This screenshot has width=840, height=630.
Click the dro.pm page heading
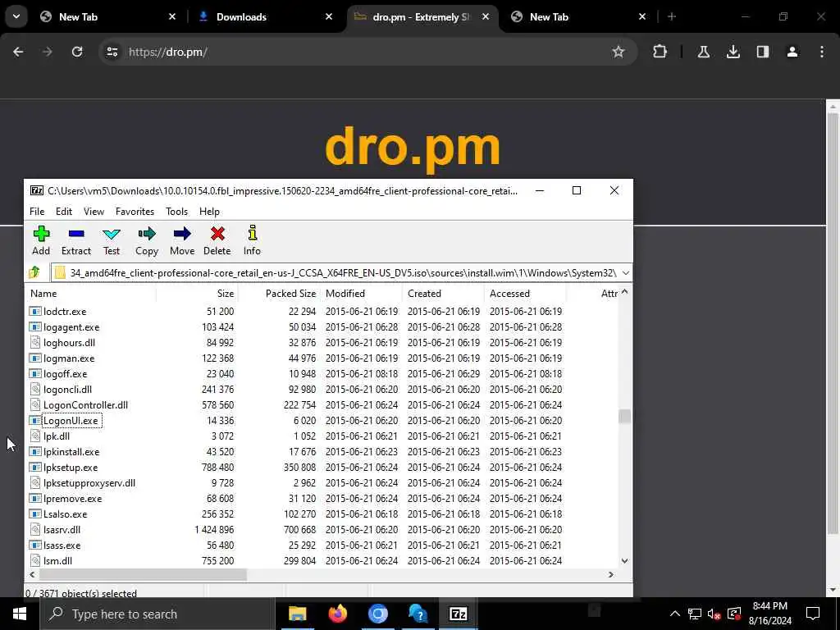(413, 148)
